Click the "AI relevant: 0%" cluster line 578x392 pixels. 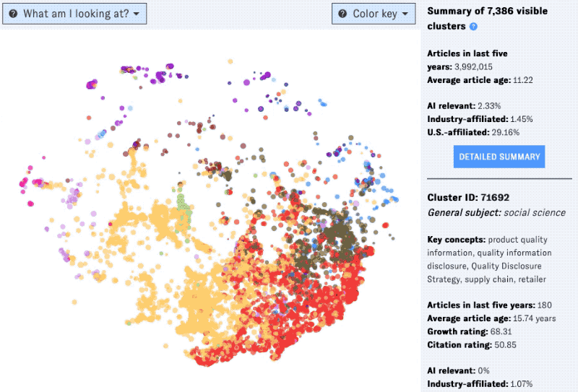click(458, 370)
